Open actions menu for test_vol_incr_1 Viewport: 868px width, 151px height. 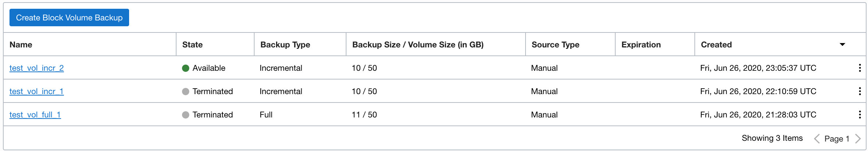[860, 91]
